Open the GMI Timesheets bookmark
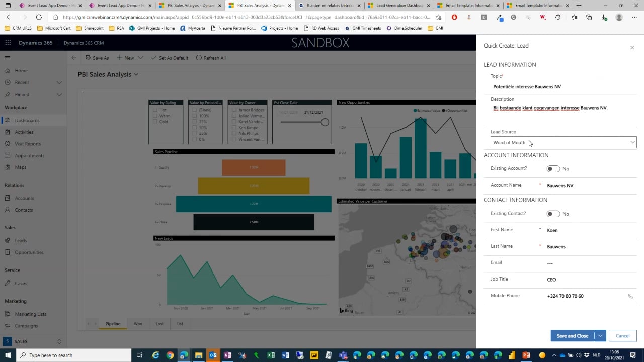This screenshot has width=644, height=362. (x=363, y=28)
